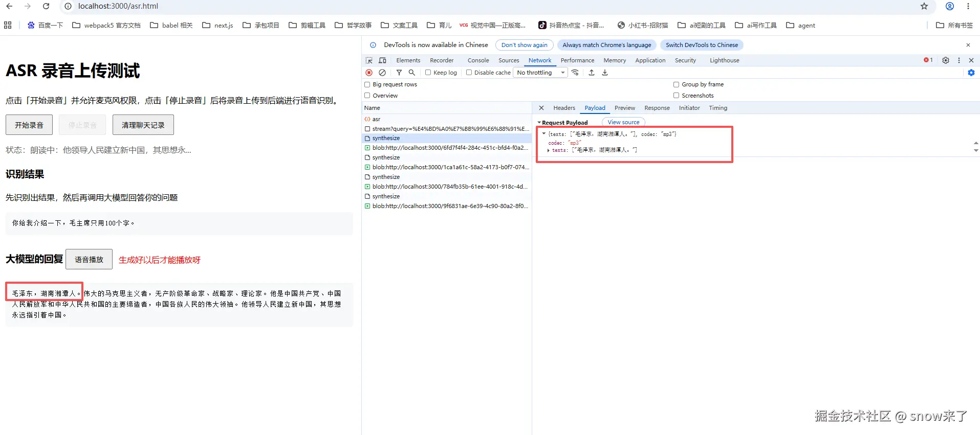The image size is (980, 435).
Task: Open the webpack5 官方文档 bookmark folder
Action: [106, 25]
